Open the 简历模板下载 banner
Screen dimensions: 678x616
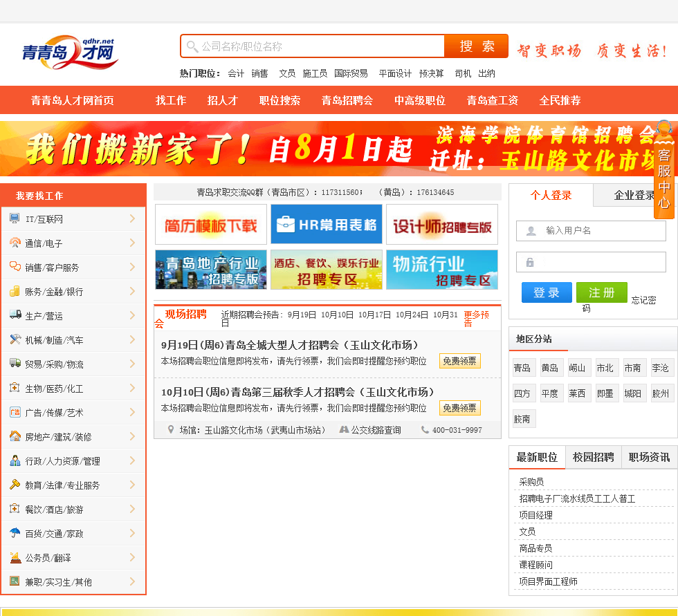click(211, 224)
